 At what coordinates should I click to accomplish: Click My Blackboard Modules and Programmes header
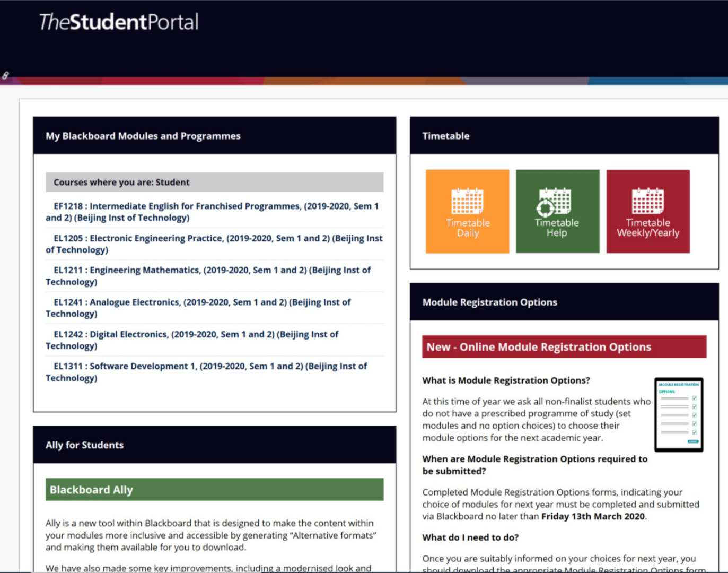(x=143, y=136)
